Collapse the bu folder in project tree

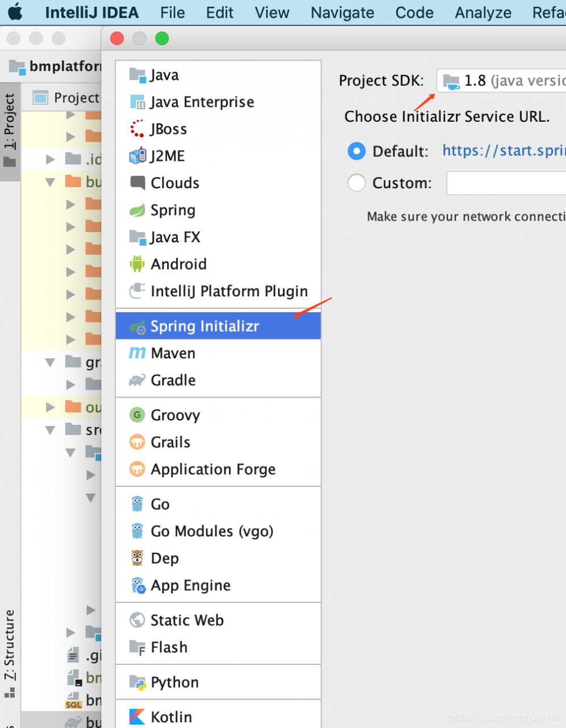click(x=51, y=182)
